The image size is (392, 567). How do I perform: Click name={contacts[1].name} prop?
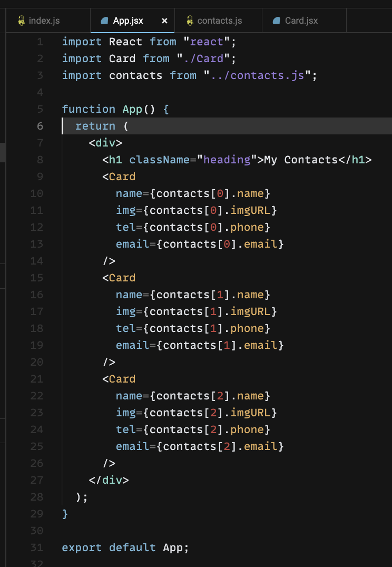[x=193, y=295]
